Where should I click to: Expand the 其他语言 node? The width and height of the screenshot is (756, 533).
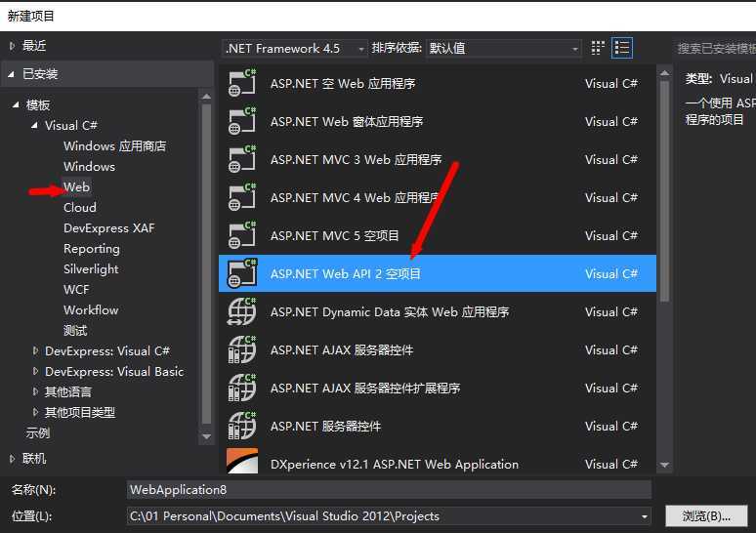35,391
